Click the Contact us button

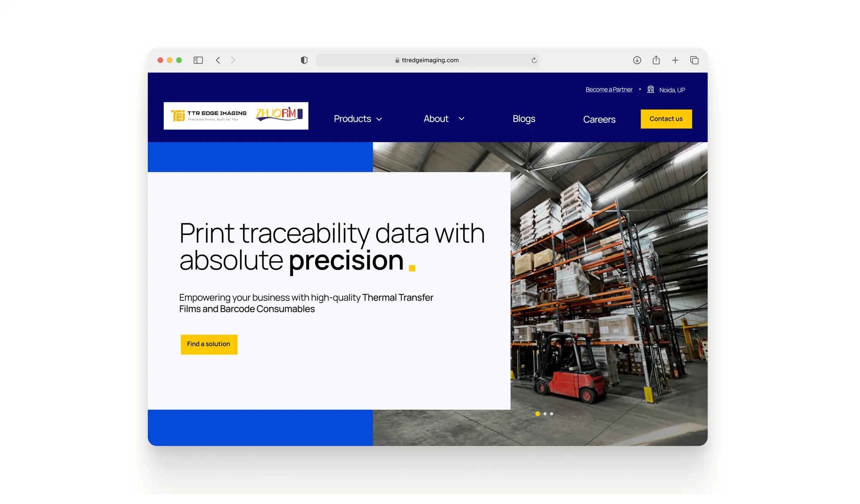666,119
